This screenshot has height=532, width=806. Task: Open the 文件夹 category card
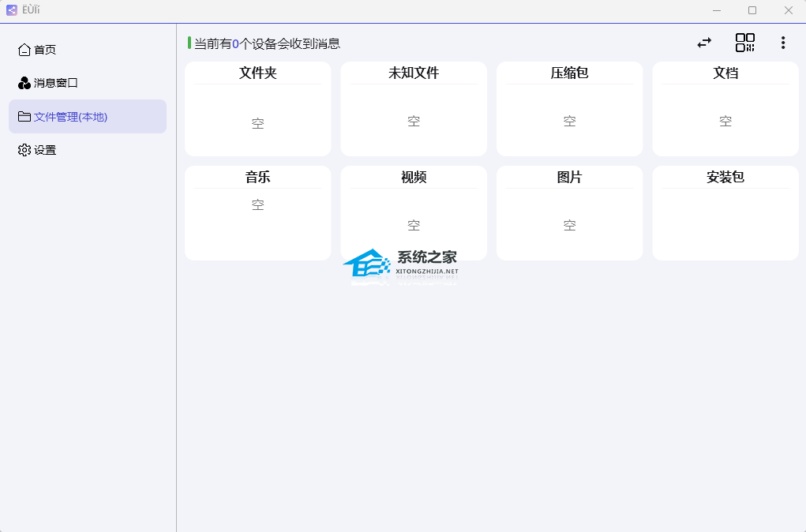[258, 109]
